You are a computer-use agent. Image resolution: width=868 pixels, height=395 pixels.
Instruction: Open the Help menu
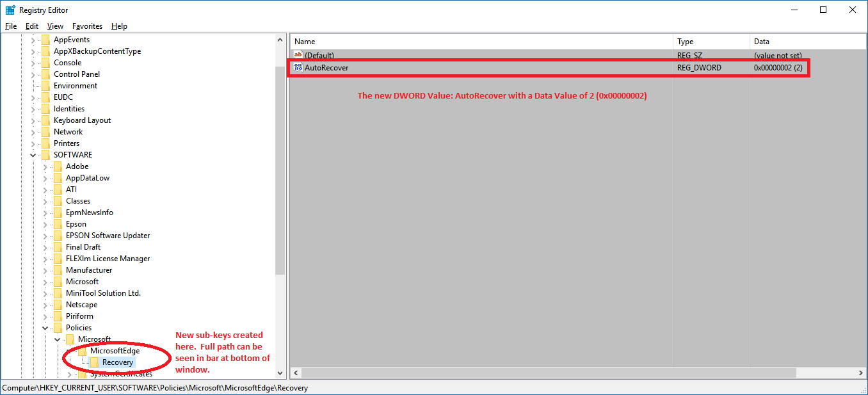(x=119, y=26)
